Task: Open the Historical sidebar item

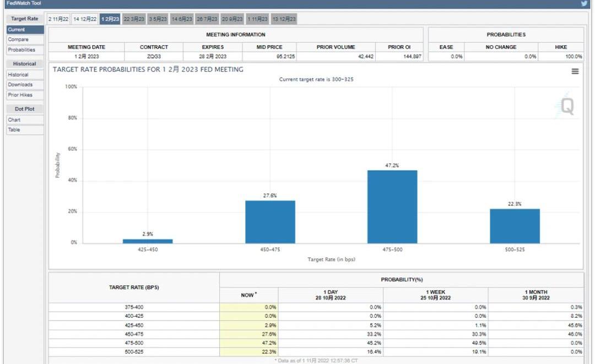Action: [18, 74]
